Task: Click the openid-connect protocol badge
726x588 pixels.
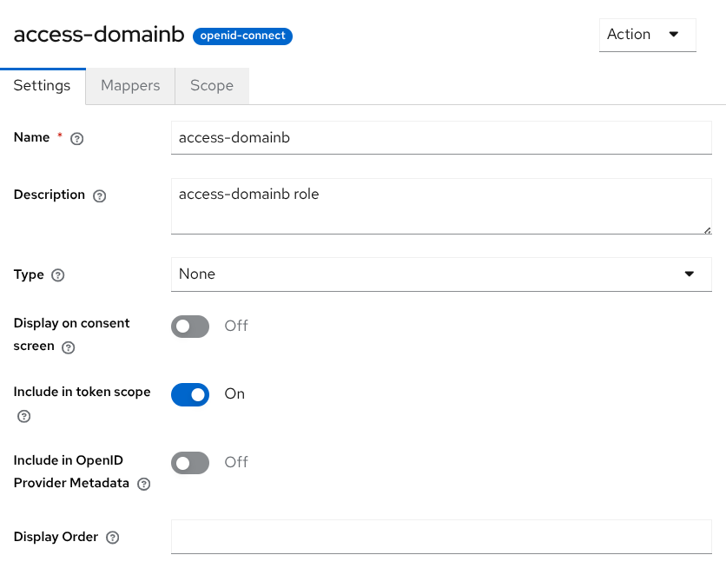Action: (x=242, y=36)
